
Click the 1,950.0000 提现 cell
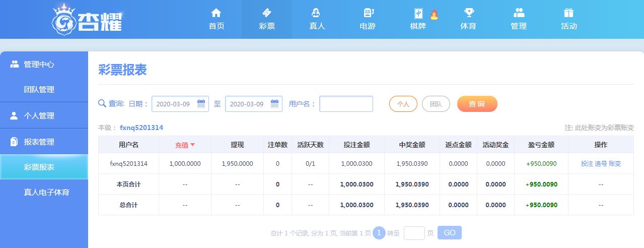pos(237,163)
